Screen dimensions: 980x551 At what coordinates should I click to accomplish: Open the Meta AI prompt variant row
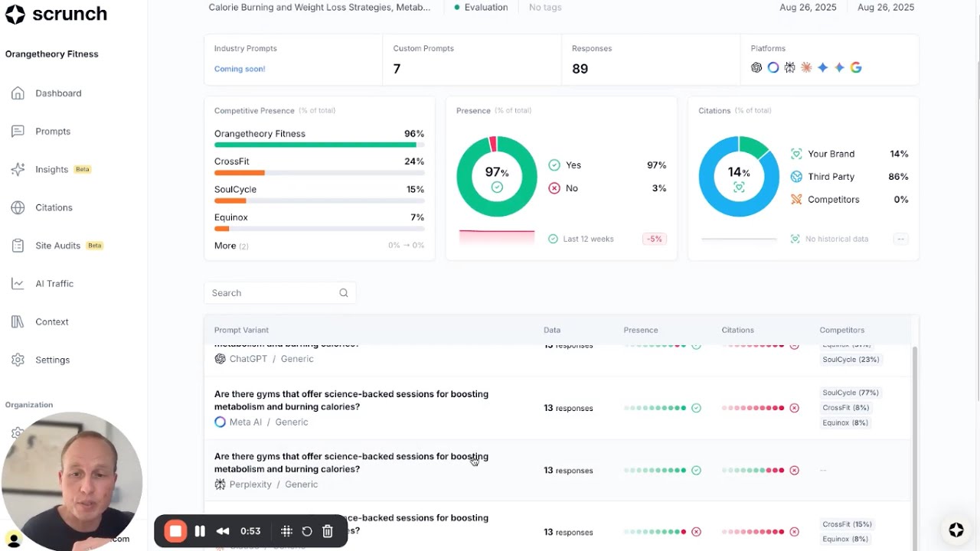557,408
